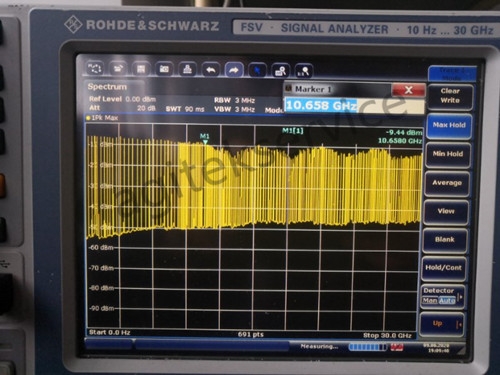Click the sweep progress bar in the status bar
Screen dimensions: 500x375
(x=368, y=347)
